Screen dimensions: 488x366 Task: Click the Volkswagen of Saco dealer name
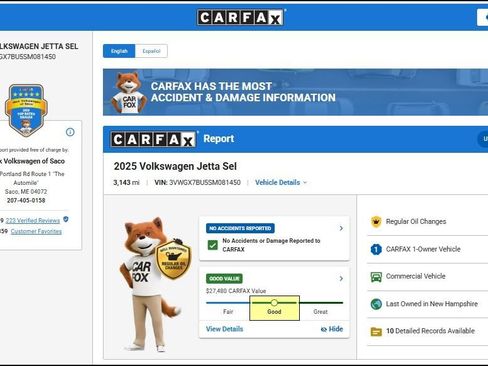[33, 161]
